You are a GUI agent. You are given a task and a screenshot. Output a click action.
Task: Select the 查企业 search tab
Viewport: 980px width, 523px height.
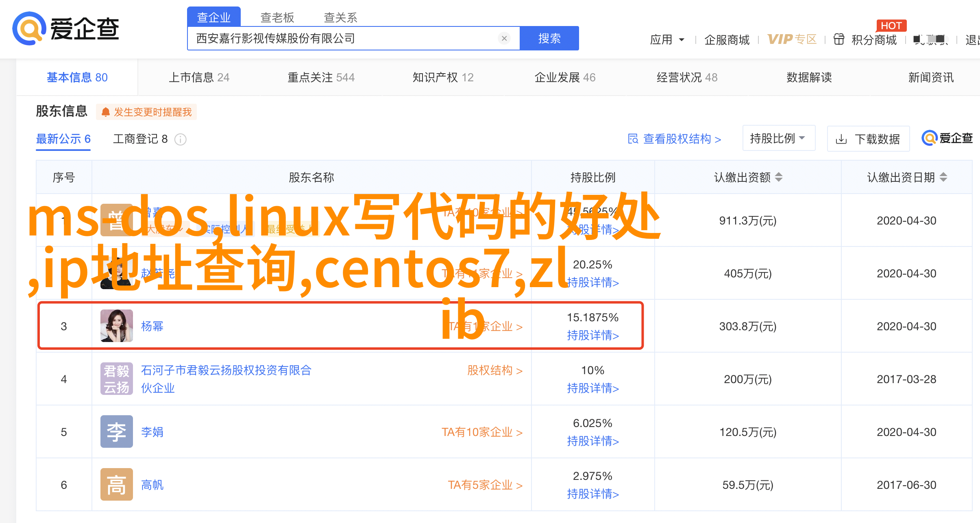[x=214, y=17]
